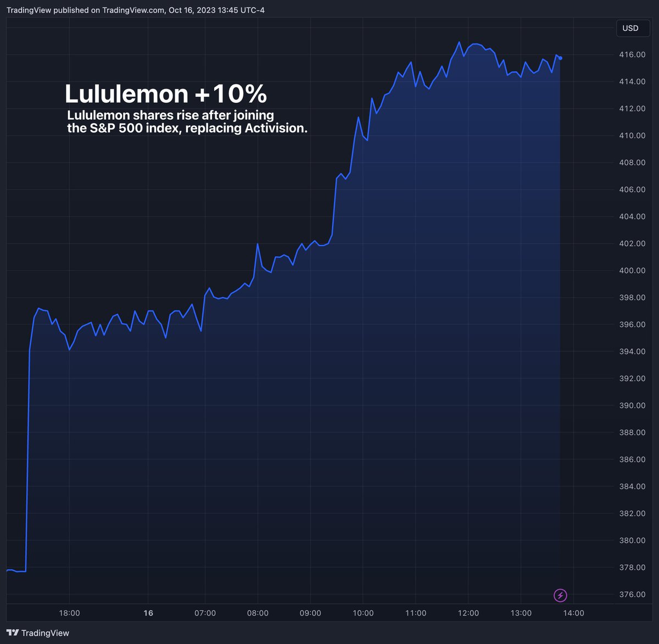Click the 394.00 price axis label

coord(633,351)
